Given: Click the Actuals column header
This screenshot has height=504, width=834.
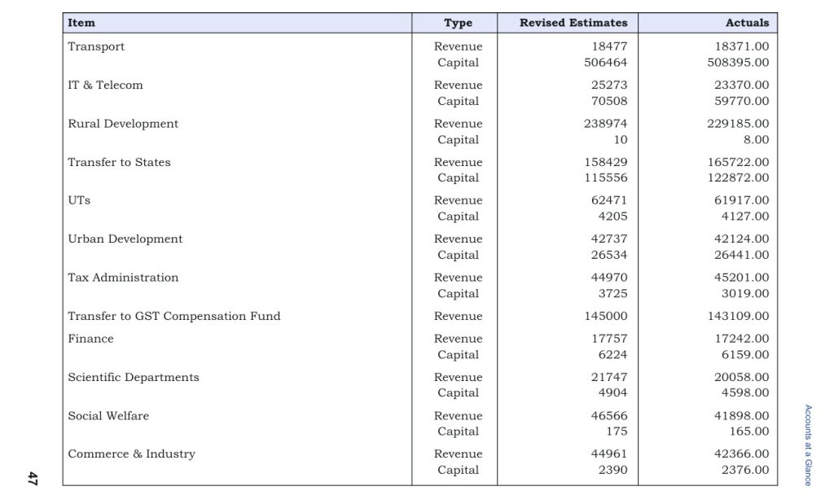Looking at the screenshot, I should coord(747,23).
